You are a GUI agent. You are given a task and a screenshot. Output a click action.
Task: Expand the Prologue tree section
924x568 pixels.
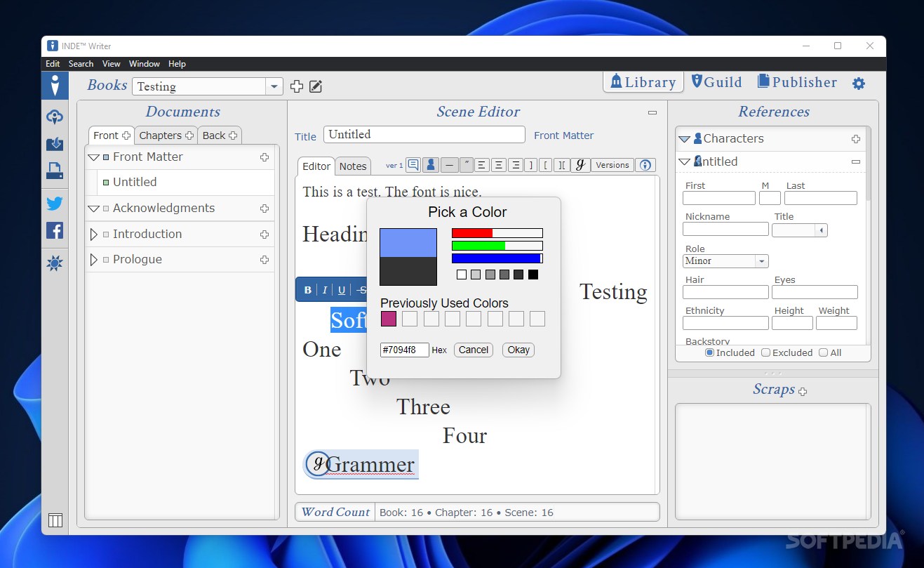pyautogui.click(x=93, y=260)
